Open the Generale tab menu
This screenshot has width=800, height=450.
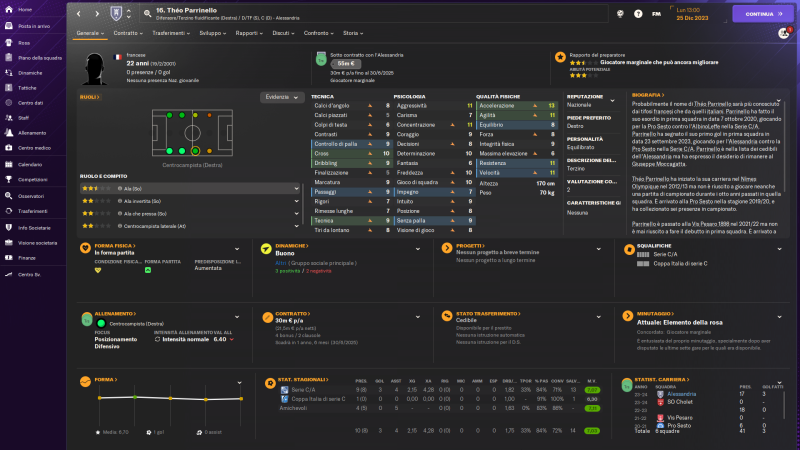[x=90, y=33]
